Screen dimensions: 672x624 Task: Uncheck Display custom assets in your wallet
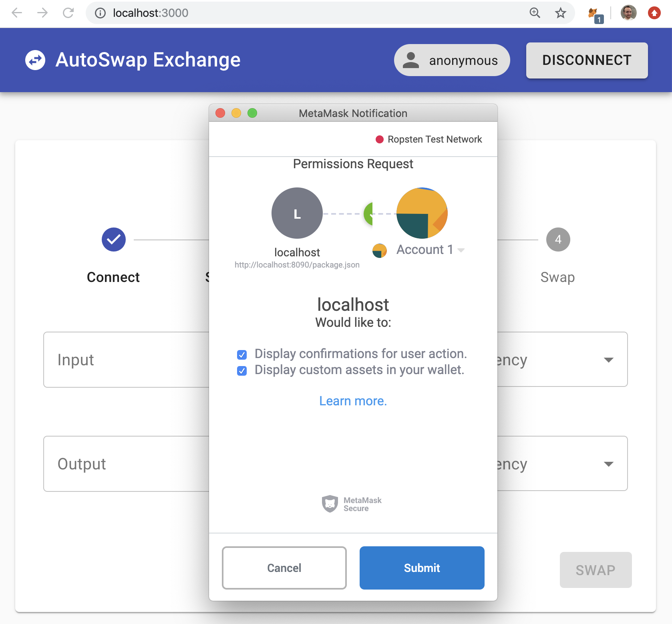point(242,371)
